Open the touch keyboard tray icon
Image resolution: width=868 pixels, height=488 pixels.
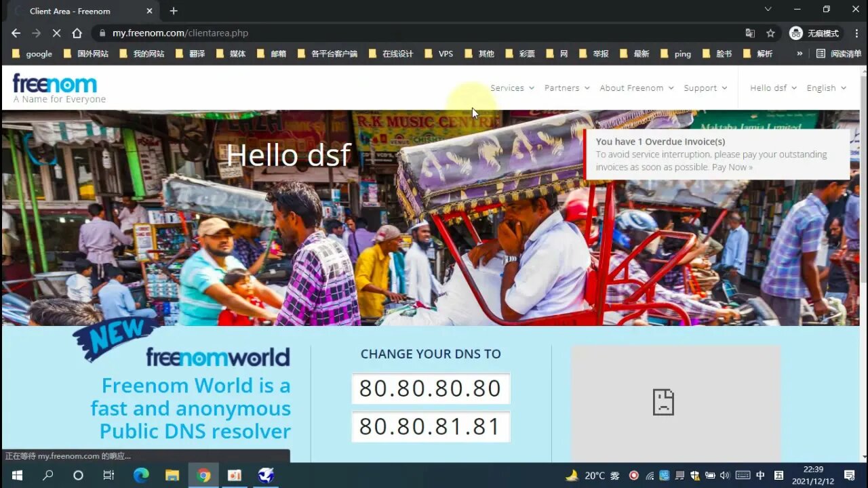743,476
